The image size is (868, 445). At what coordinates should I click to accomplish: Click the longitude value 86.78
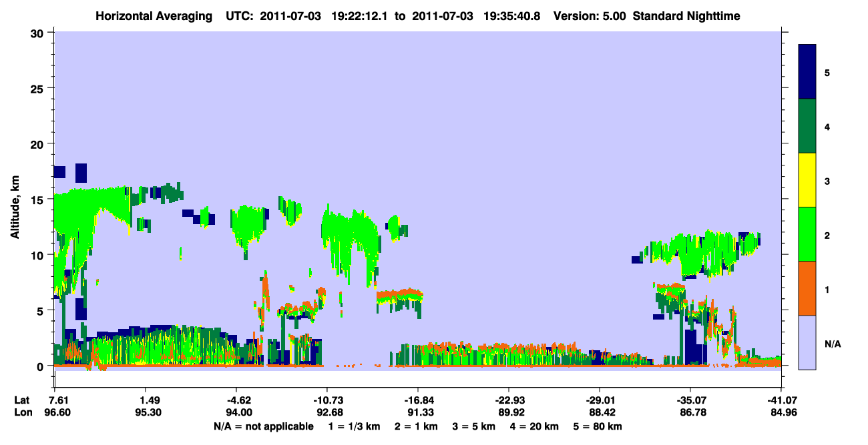693,412
